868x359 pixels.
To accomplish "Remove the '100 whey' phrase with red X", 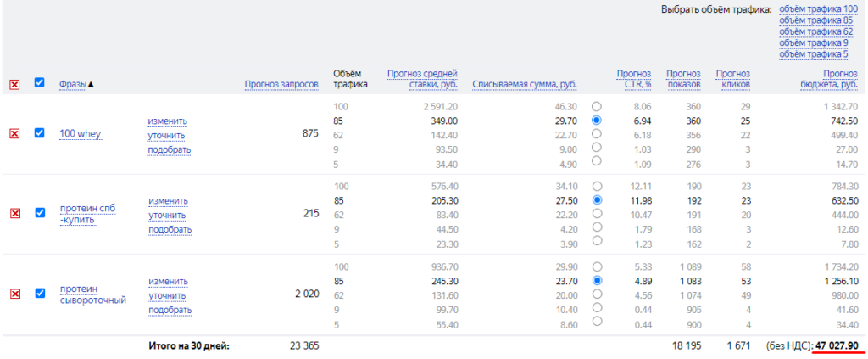I will coord(14,134).
